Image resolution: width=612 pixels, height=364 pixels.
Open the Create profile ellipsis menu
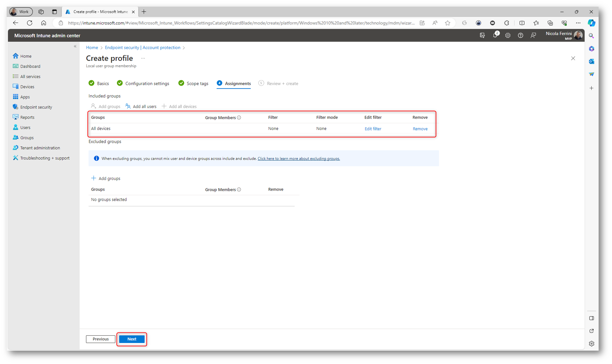pyautogui.click(x=143, y=58)
